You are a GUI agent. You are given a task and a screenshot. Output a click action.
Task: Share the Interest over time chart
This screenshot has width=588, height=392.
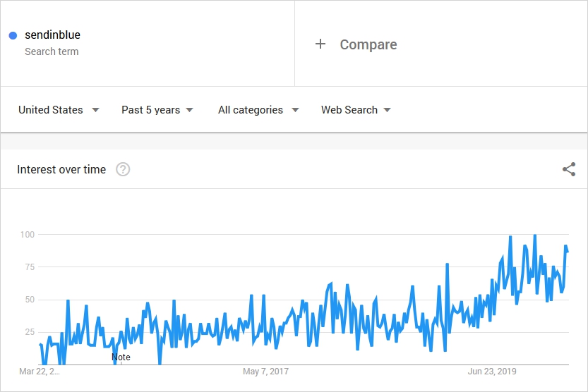pyautogui.click(x=569, y=169)
